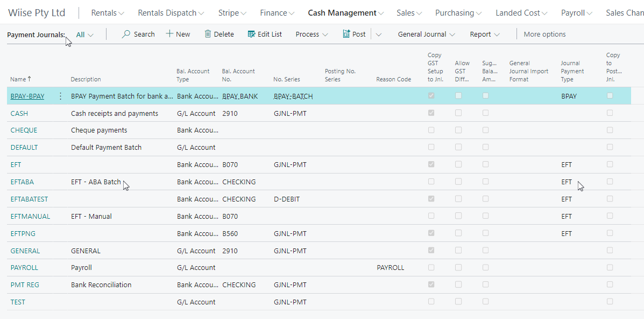Sort by the Name column header
Image resolution: width=644 pixels, height=319 pixels.
[x=18, y=79]
